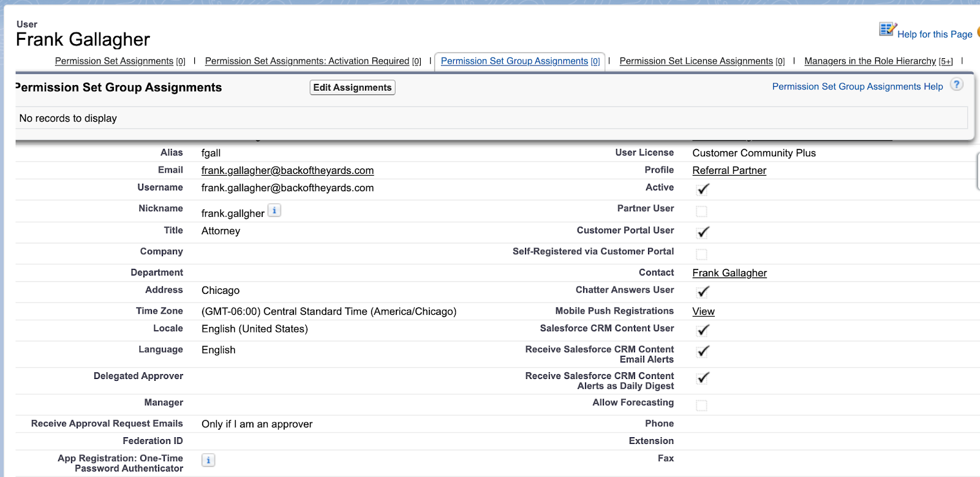
Task: Select the Username value text
Action: 287,188
